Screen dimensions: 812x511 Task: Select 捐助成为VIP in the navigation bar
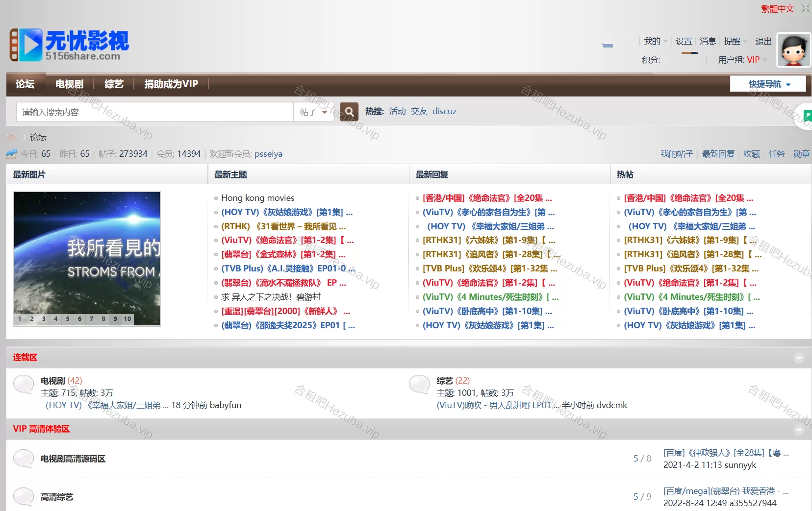point(171,84)
